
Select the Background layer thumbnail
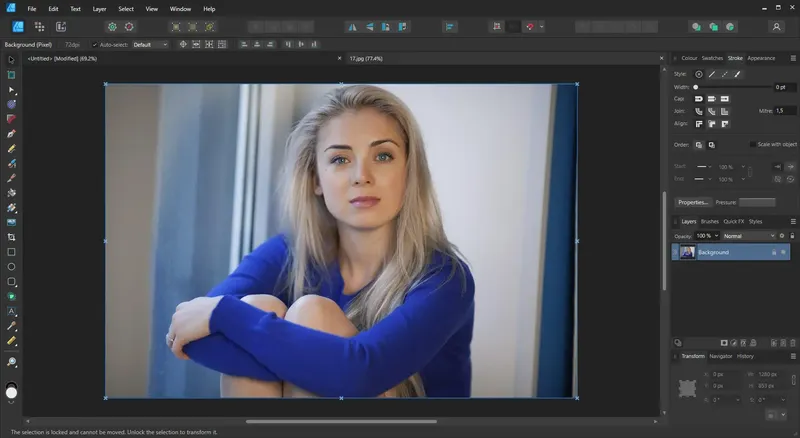687,252
